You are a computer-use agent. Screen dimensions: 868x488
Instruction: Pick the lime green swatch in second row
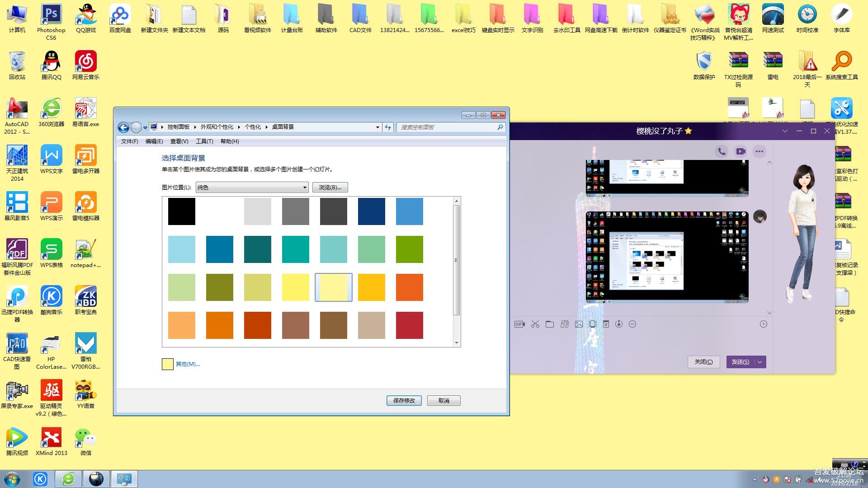coord(410,249)
